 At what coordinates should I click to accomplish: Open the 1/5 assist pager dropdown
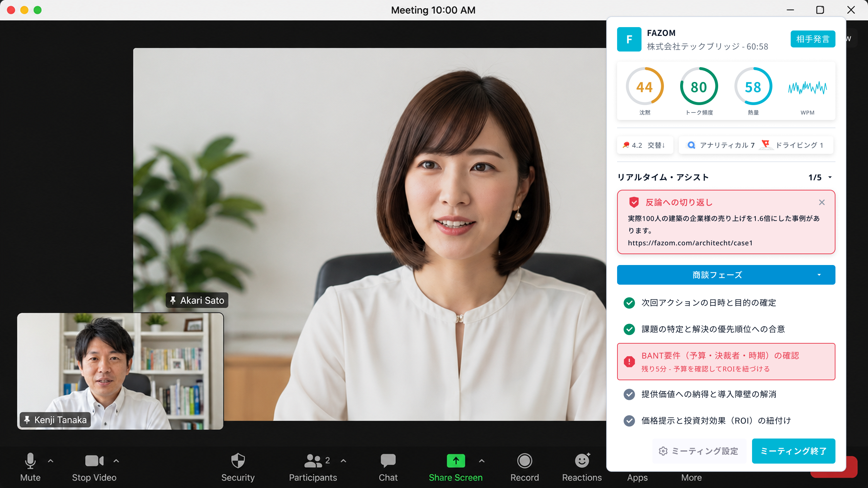click(x=821, y=177)
